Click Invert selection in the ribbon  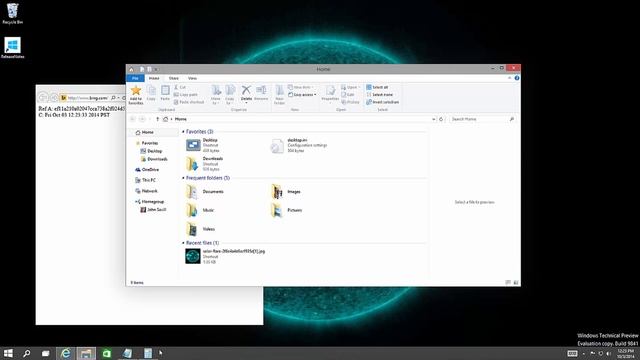[382, 102]
